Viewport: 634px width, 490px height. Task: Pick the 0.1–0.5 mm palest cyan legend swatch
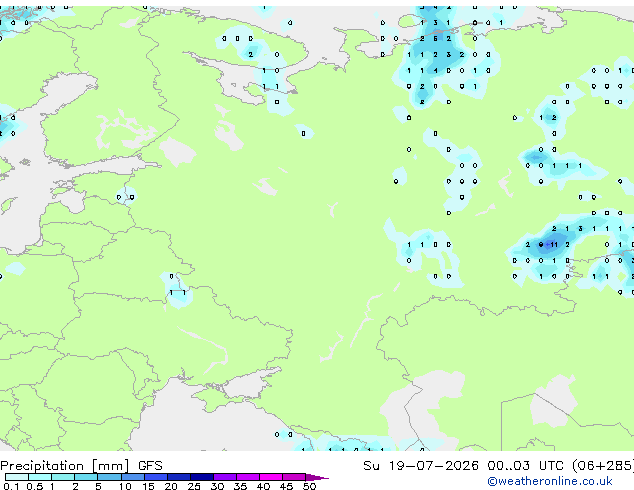coord(17,477)
